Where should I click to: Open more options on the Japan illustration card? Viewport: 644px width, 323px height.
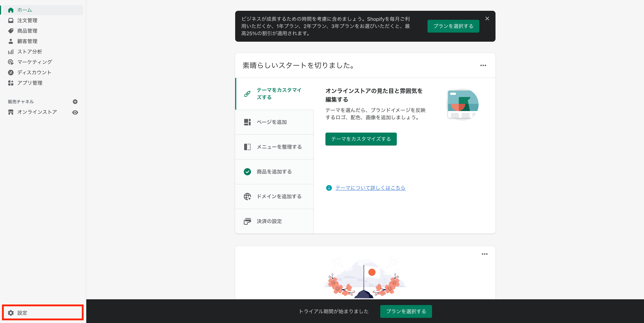(x=485, y=254)
